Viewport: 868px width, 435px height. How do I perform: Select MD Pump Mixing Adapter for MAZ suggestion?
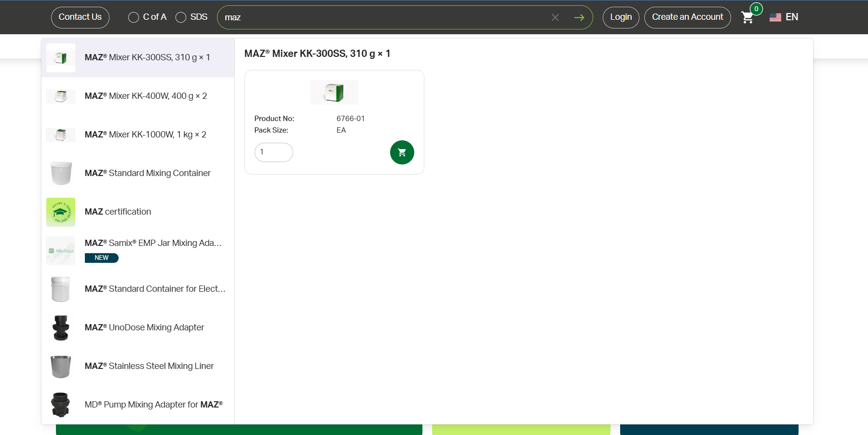138,405
